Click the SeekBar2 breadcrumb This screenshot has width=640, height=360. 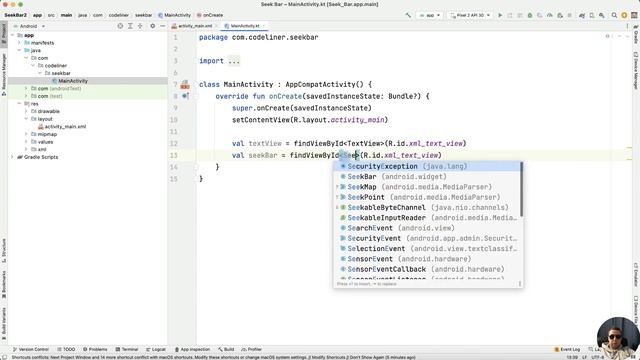pos(16,15)
